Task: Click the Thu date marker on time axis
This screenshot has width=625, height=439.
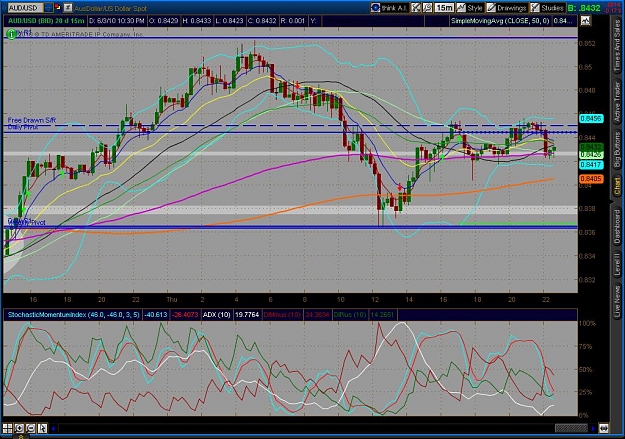Action: (172, 299)
